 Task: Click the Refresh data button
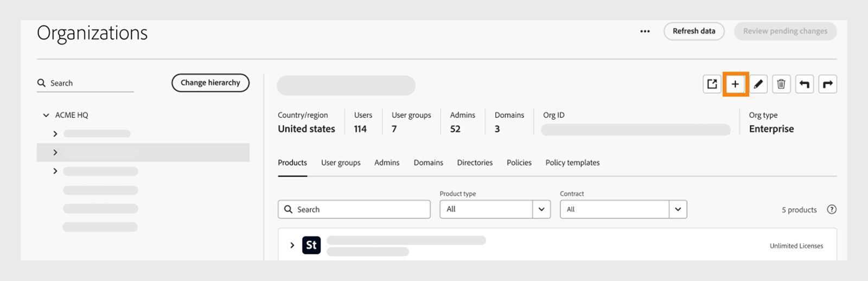pos(694,31)
